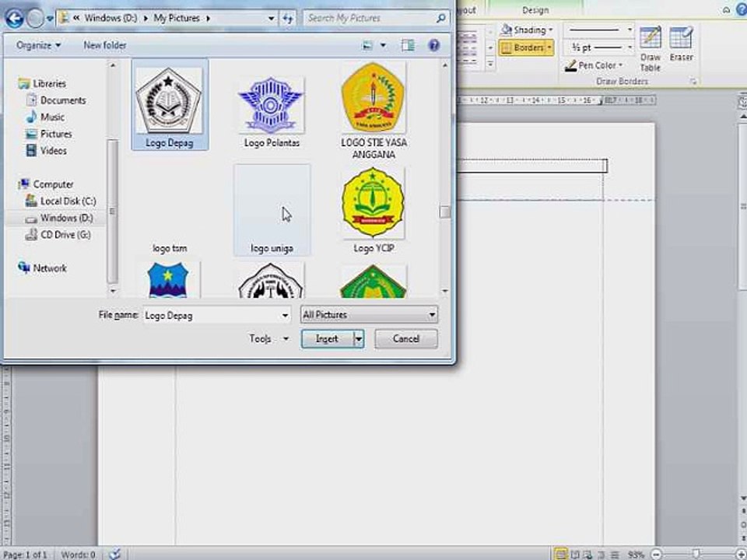The width and height of the screenshot is (747, 560).
Task: Go back with the Back arrow button
Action: tap(14, 19)
